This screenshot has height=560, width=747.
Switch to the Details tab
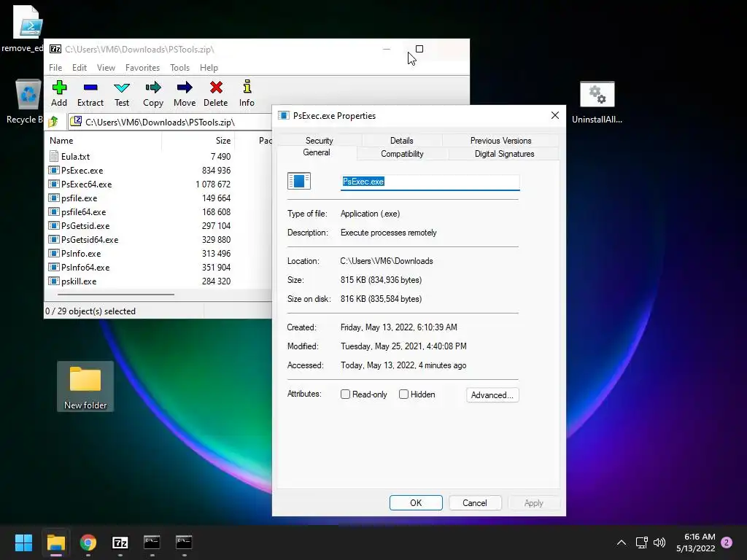pos(402,141)
